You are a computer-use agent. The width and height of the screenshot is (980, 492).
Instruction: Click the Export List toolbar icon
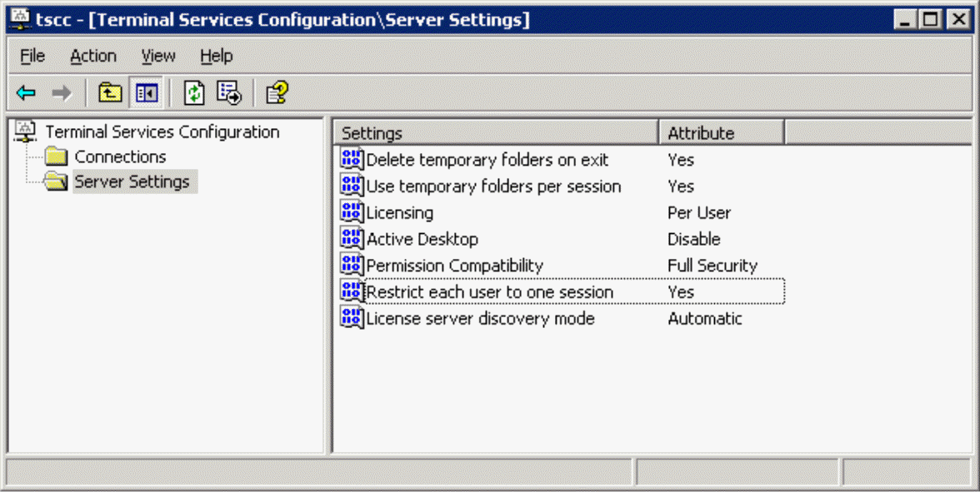click(229, 93)
